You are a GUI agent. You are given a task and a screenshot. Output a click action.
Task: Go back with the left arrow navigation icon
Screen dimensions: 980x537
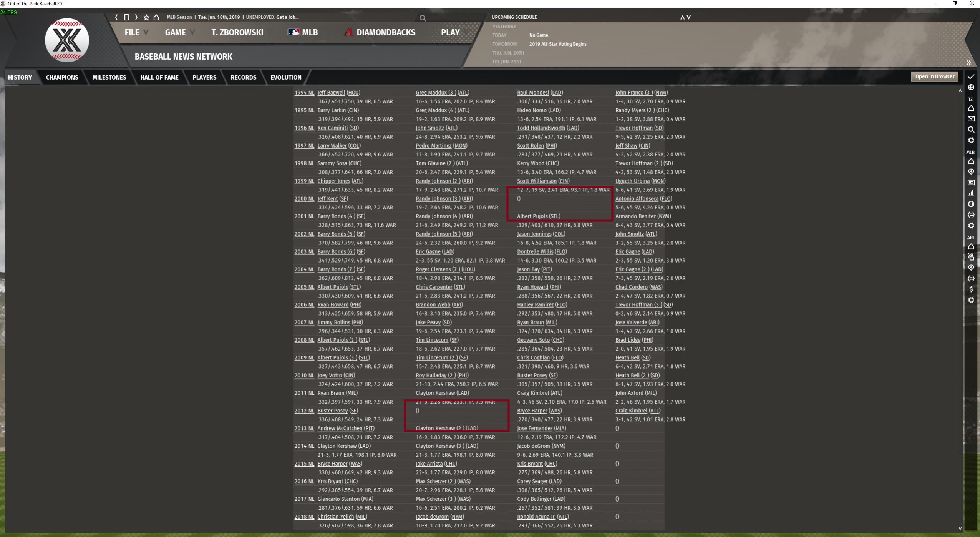116,17
